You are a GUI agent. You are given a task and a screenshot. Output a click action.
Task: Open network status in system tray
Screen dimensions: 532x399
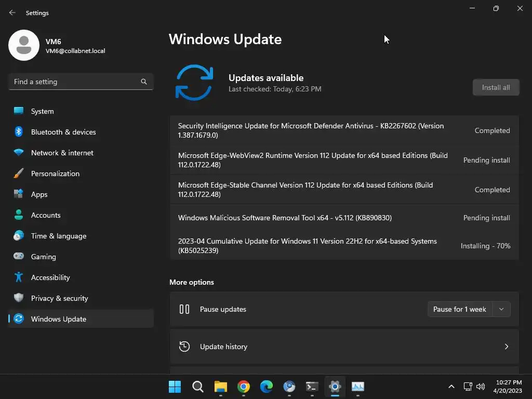point(468,387)
